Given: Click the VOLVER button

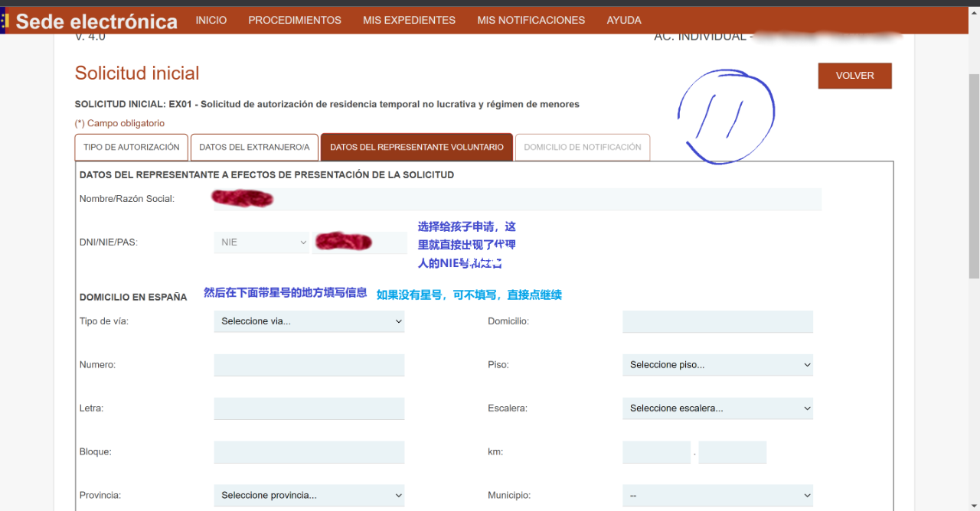Looking at the screenshot, I should coord(854,76).
